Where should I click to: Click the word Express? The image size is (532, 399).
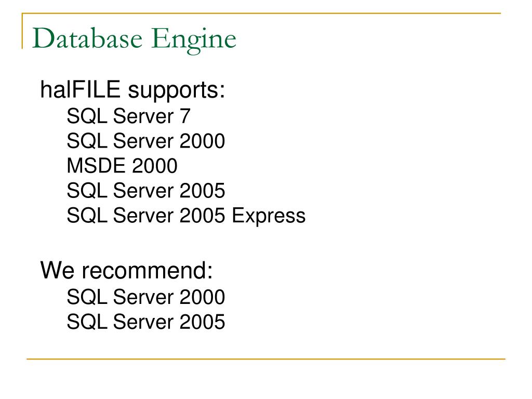[x=269, y=216]
